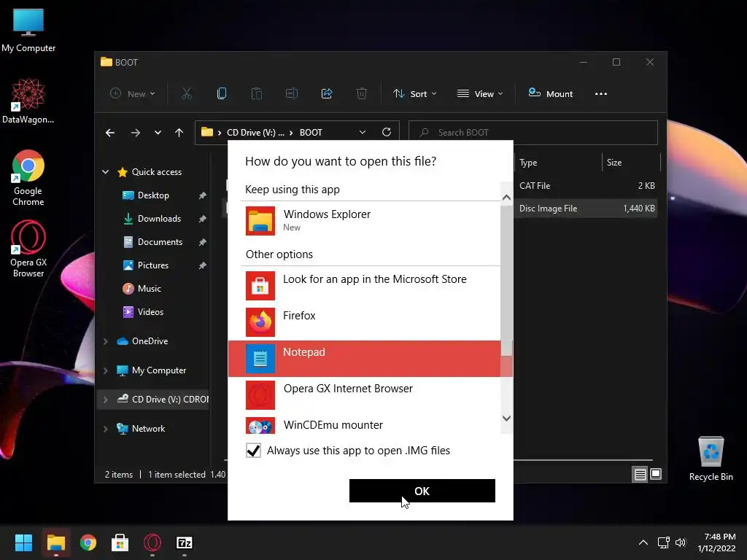Screen dimensions: 747x560
Task: Open the See more ellipsis menu
Action: click(x=601, y=94)
